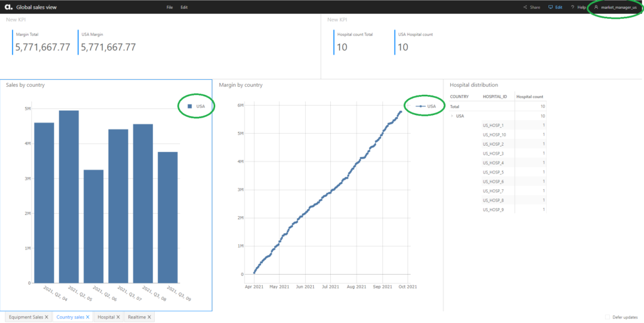
Task: Open the Share option
Action: tap(532, 8)
